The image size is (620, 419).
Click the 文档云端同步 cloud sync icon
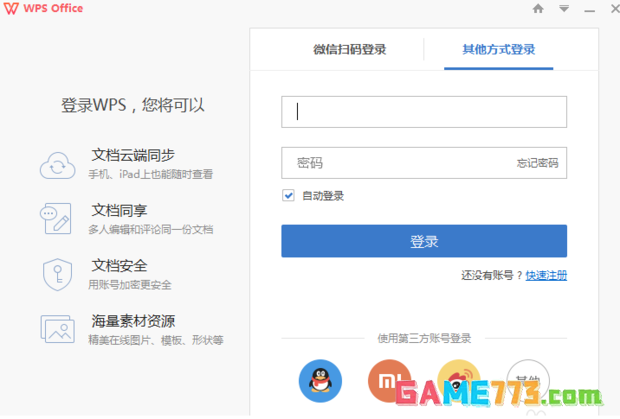click(x=57, y=164)
